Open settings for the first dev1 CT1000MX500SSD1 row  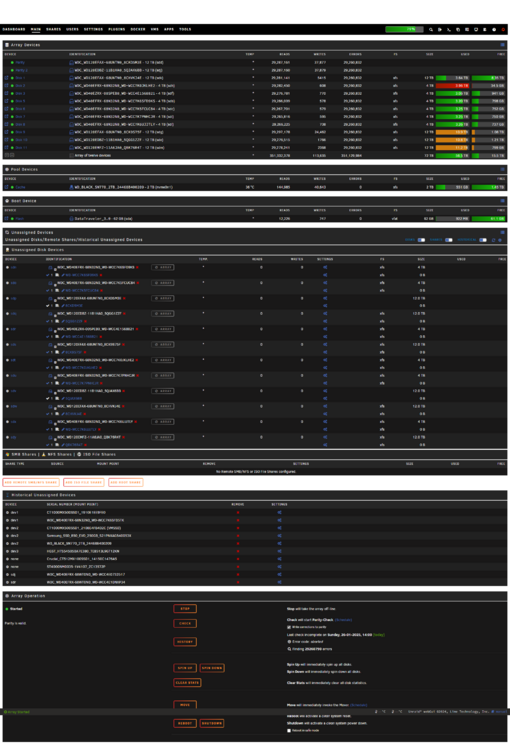tap(279, 512)
